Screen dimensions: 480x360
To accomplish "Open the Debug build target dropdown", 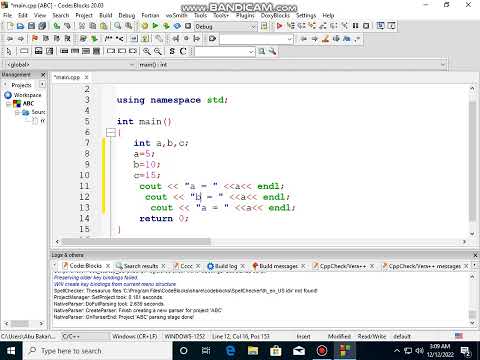I will click(x=254, y=26).
